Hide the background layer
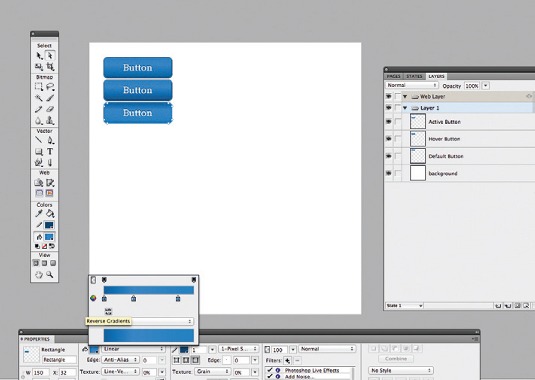 [389, 173]
